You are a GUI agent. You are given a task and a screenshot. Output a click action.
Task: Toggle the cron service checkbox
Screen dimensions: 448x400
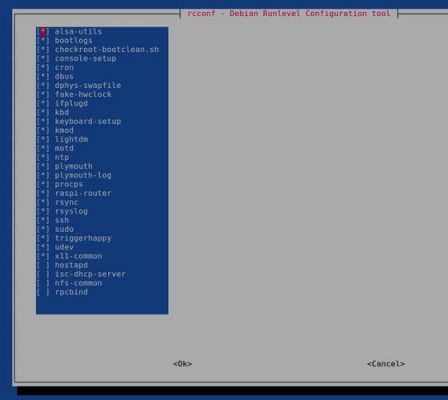43,68
